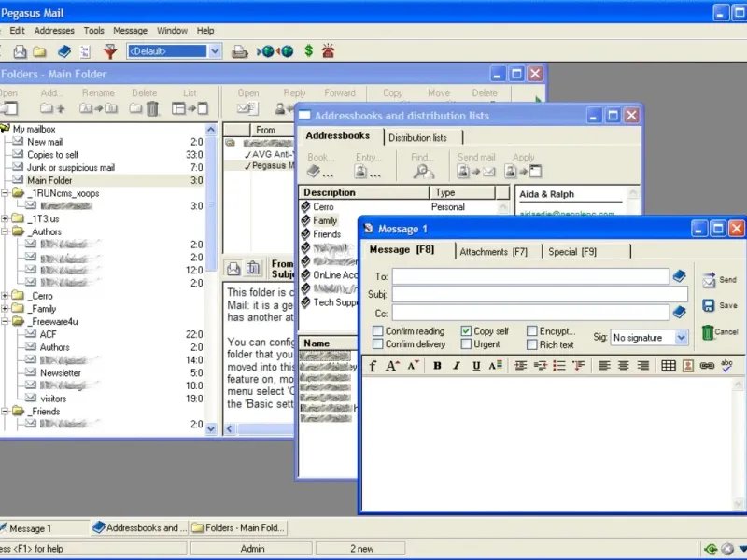Click in the Subj field
The height and width of the screenshot is (560, 747).
pos(540,294)
